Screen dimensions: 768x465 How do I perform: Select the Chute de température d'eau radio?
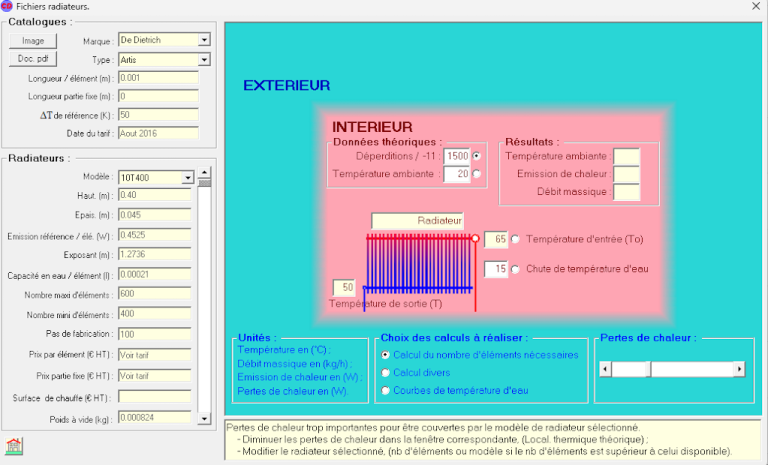(x=515, y=269)
